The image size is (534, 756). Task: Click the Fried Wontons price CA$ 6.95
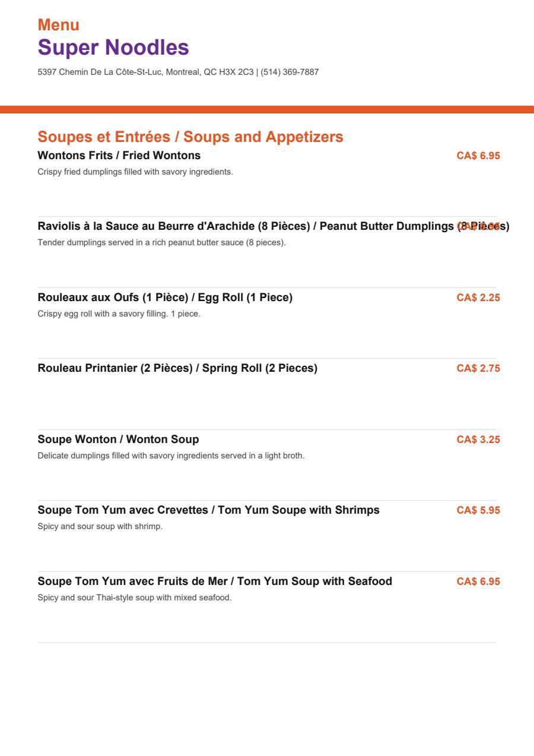[478, 156]
